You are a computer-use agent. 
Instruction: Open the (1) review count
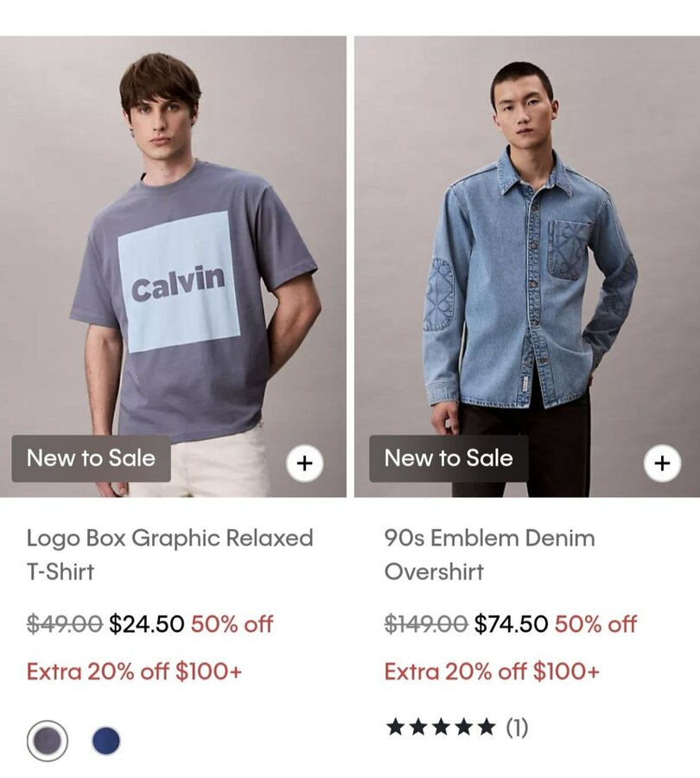point(517,727)
